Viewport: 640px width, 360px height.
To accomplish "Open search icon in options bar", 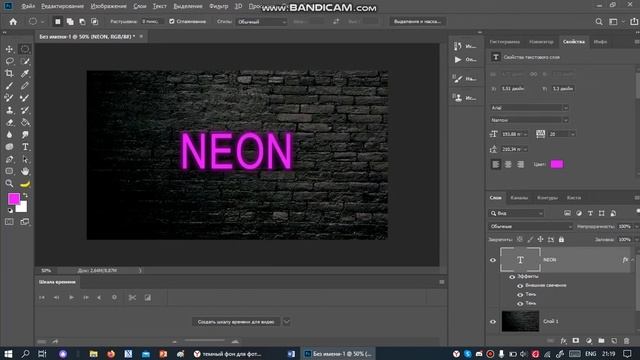I will pyautogui.click(x=598, y=22).
